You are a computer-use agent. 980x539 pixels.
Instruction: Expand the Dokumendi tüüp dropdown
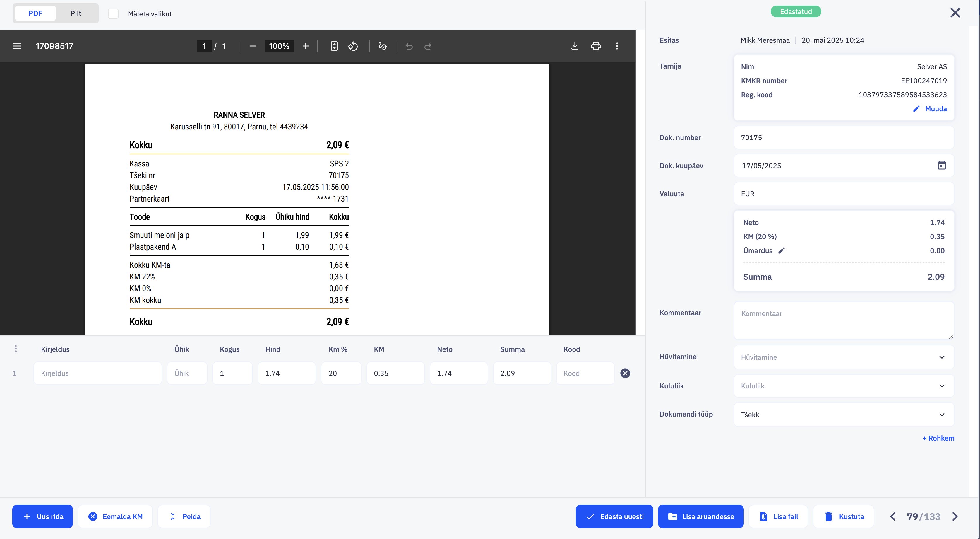tap(843, 415)
